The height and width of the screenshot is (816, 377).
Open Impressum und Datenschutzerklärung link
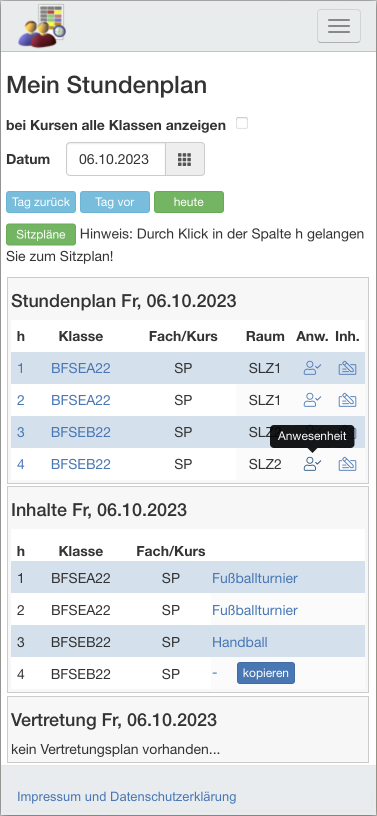click(x=127, y=796)
